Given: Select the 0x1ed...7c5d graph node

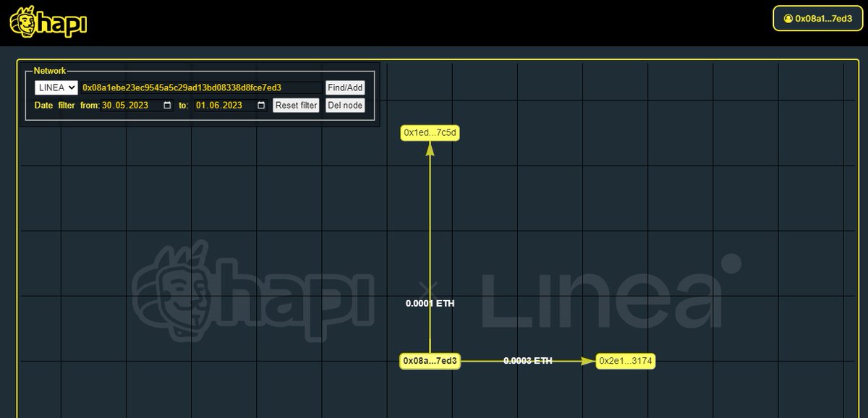Looking at the screenshot, I should click(430, 133).
